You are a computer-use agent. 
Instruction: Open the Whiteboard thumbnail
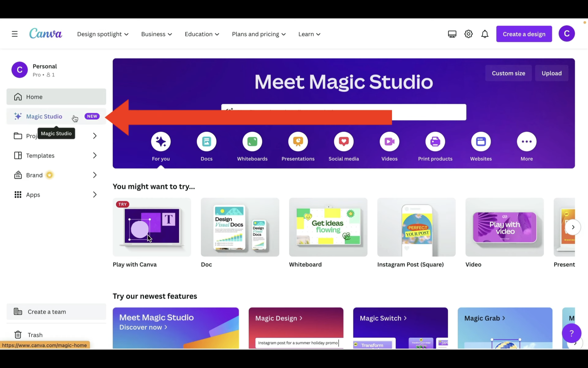(x=328, y=227)
